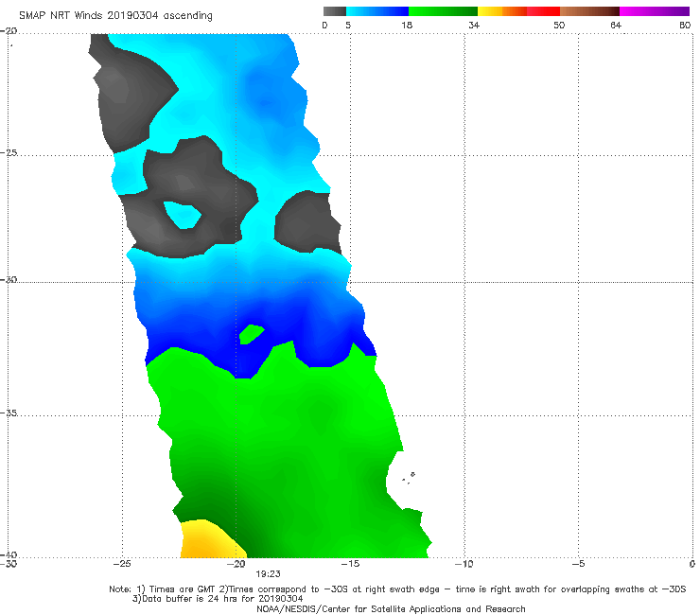Click the NOAA/NESDIS Center credit line
The width and height of the screenshot is (700, 615).
(391, 608)
